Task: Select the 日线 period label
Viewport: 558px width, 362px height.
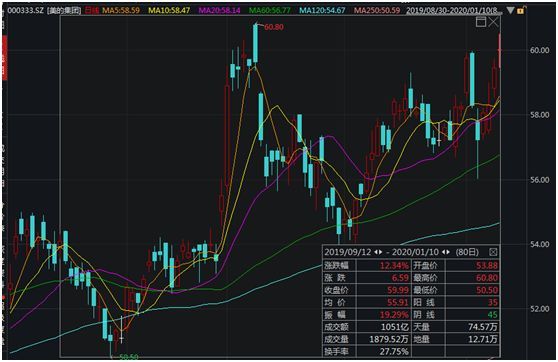Action: (91, 10)
